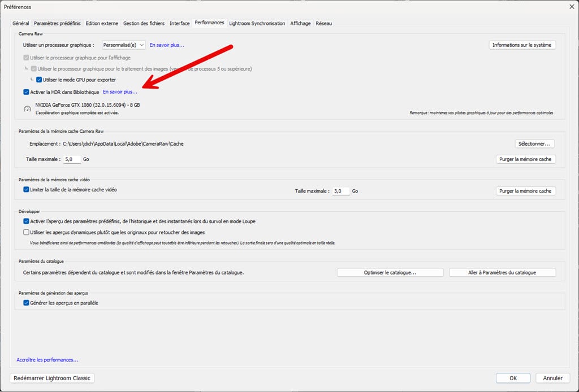Disable Activer la HDR dans Bibliothèque
The image size is (579, 392).
pos(26,92)
